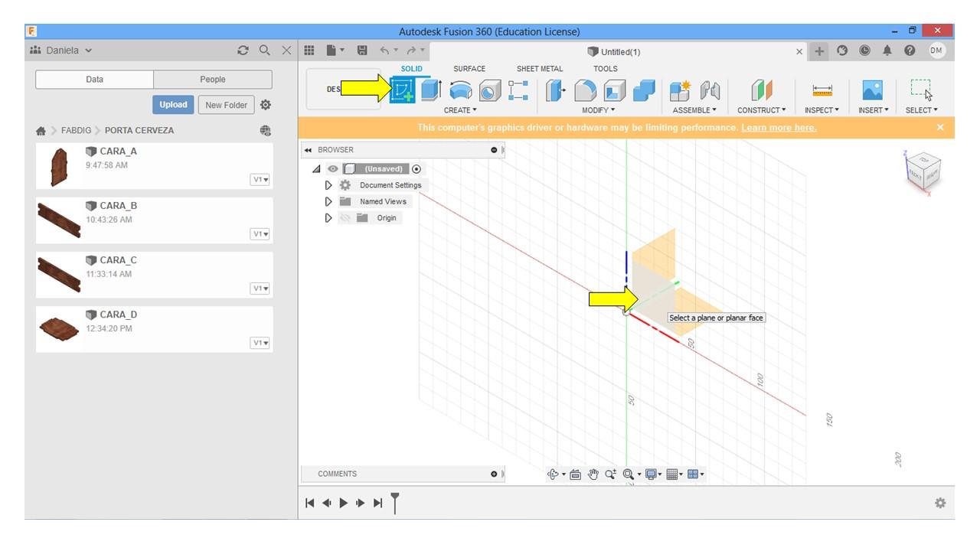Open the Job Status clock icon

[x=864, y=51]
